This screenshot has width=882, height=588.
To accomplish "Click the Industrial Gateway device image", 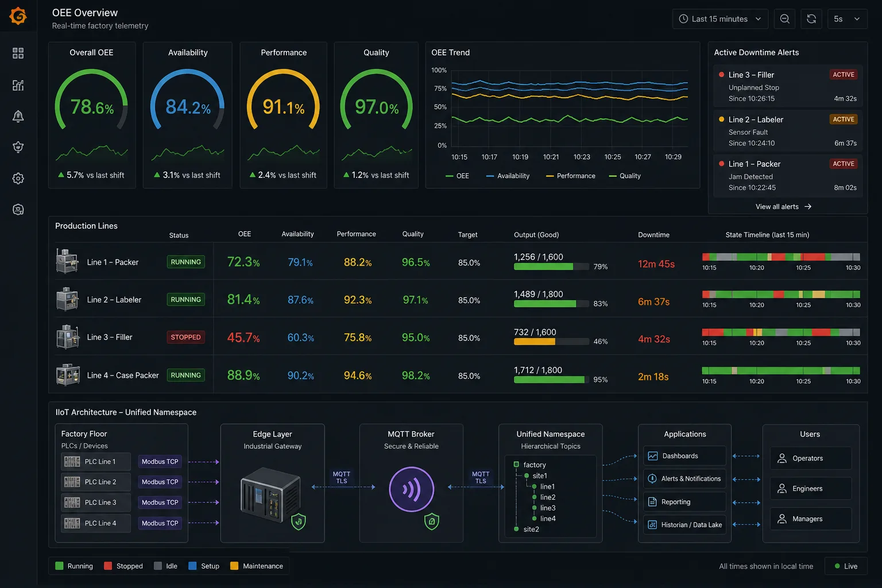I will coord(270,495).
